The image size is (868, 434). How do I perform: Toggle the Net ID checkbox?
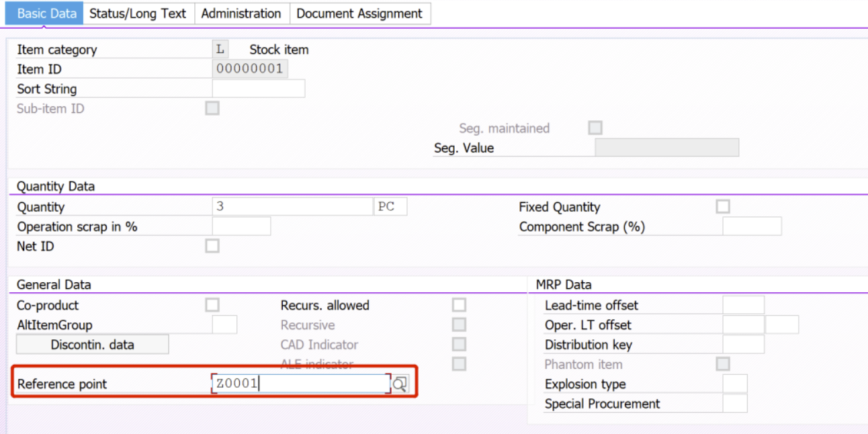[x=212, y=246]
